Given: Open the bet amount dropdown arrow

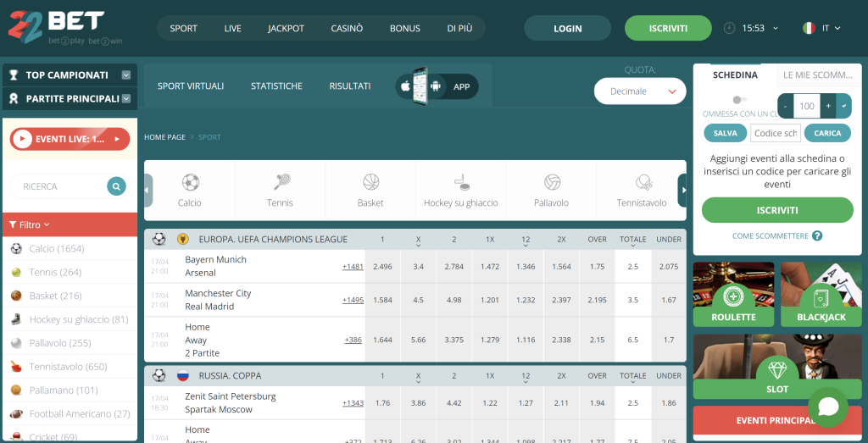Looking at the screenshot, I should [x=844, y=106].
